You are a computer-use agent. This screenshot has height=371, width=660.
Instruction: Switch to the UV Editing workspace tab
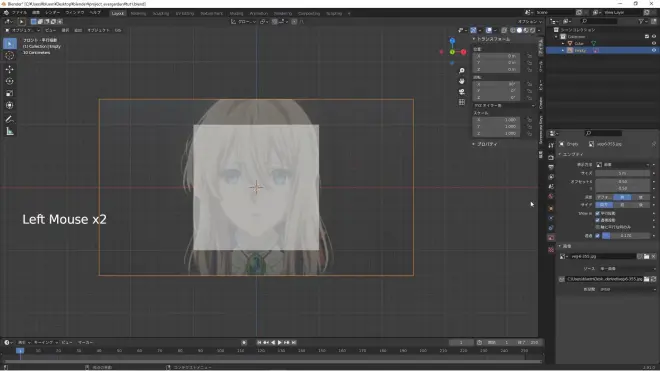point(185,13)
